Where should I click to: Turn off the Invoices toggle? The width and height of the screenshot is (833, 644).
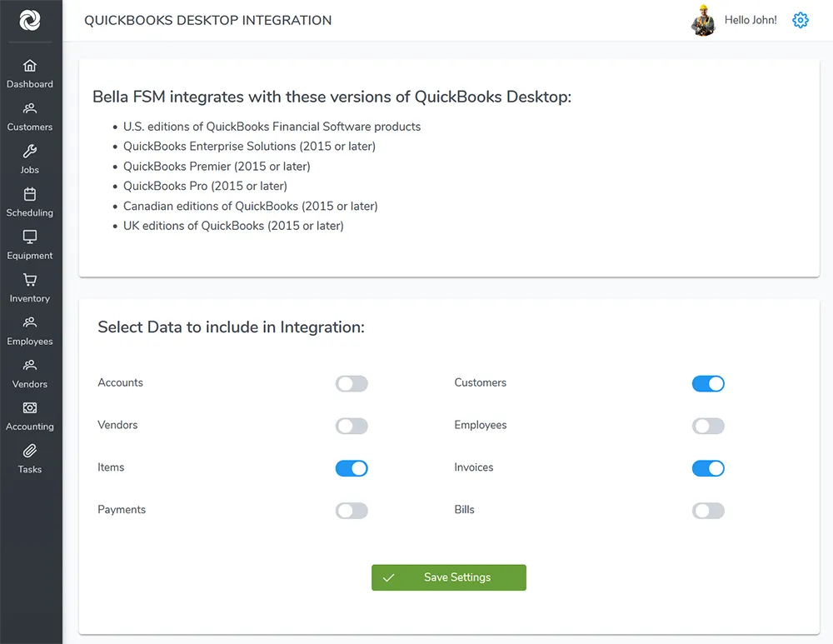707,469
